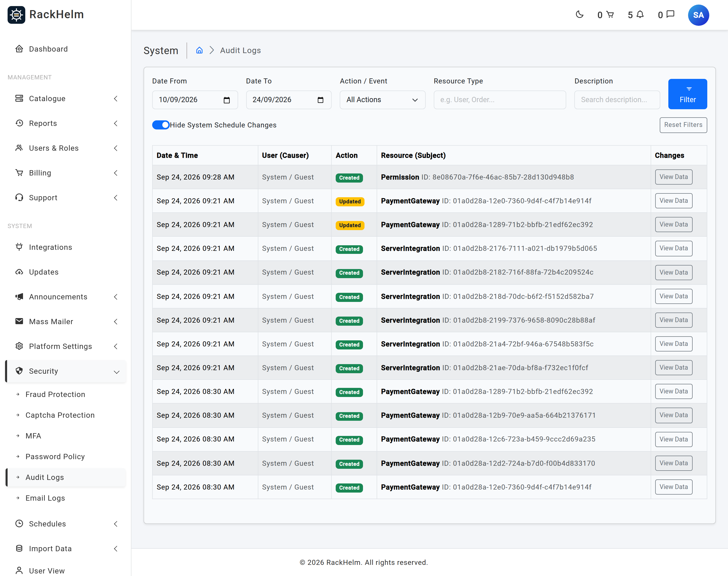Expand the Support submenu chevron

(x=116, y=198)
